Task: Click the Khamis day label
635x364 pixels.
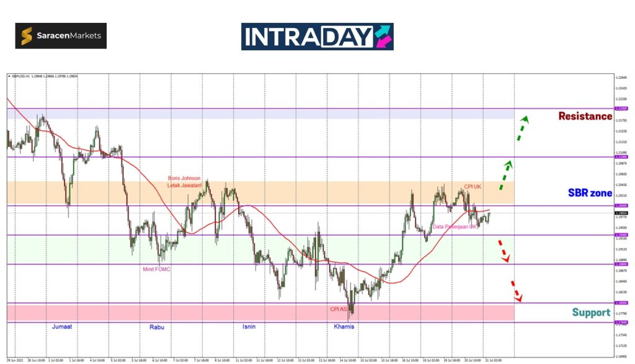Action: [x=344, y=326]
